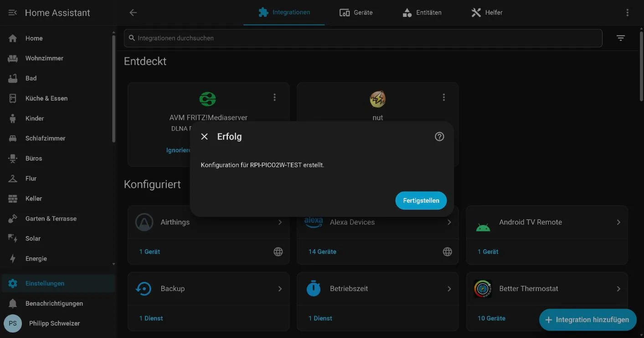
Task: Click globe icon on Airthings card
Action: point(278,252)
